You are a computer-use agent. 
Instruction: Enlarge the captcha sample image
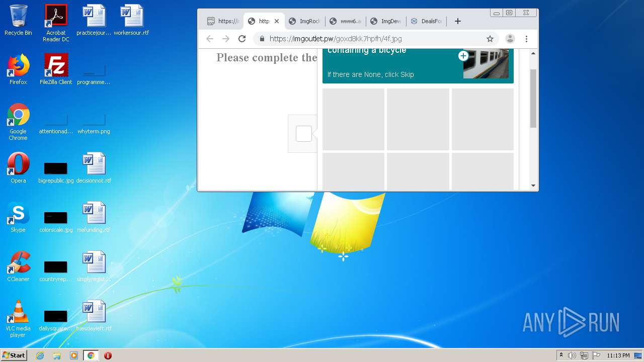463,56
